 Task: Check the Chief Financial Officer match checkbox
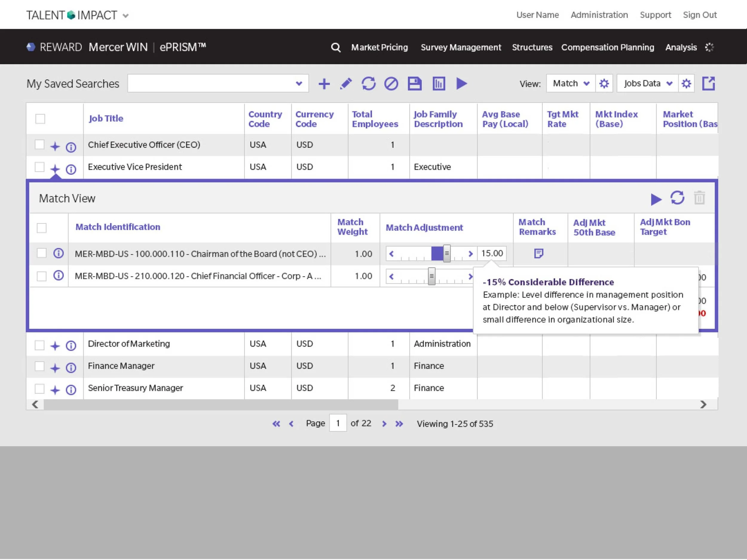[42, 276]
